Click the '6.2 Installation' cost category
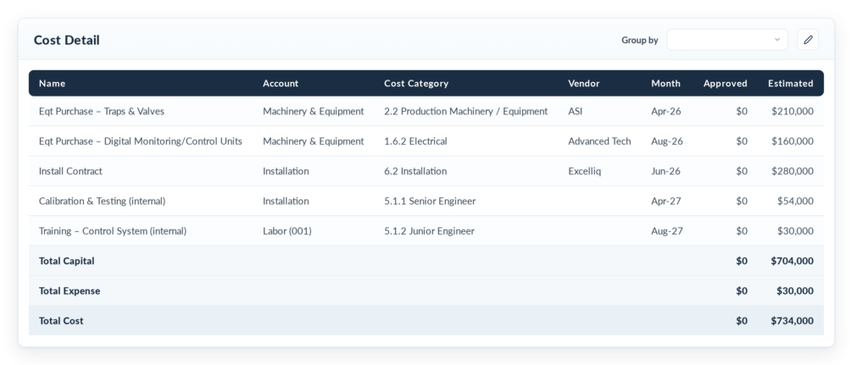Image resolution: width=868 pixels, height=365 pixels. point(415,171)
